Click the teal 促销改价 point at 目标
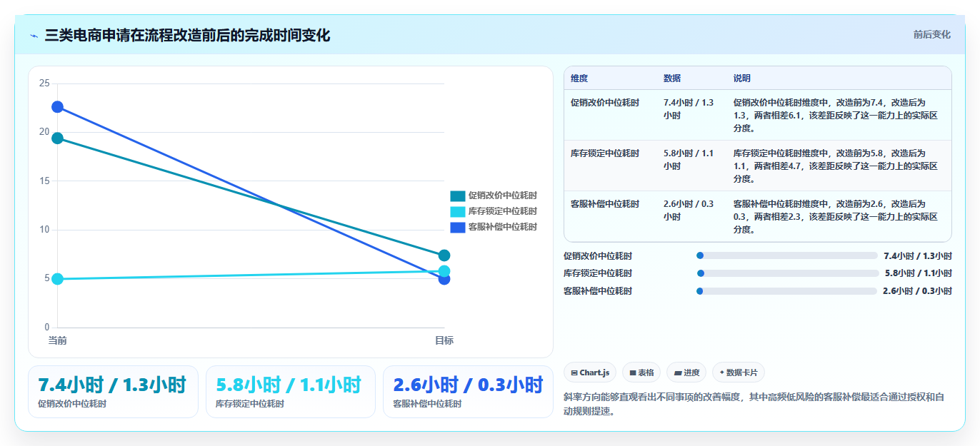980x446 pixels. [444, 255]
